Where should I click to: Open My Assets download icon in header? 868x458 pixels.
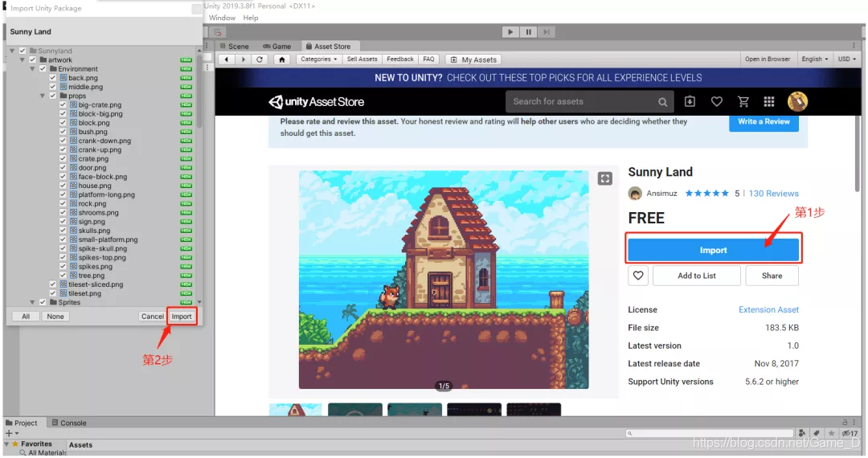coord(690,101)
